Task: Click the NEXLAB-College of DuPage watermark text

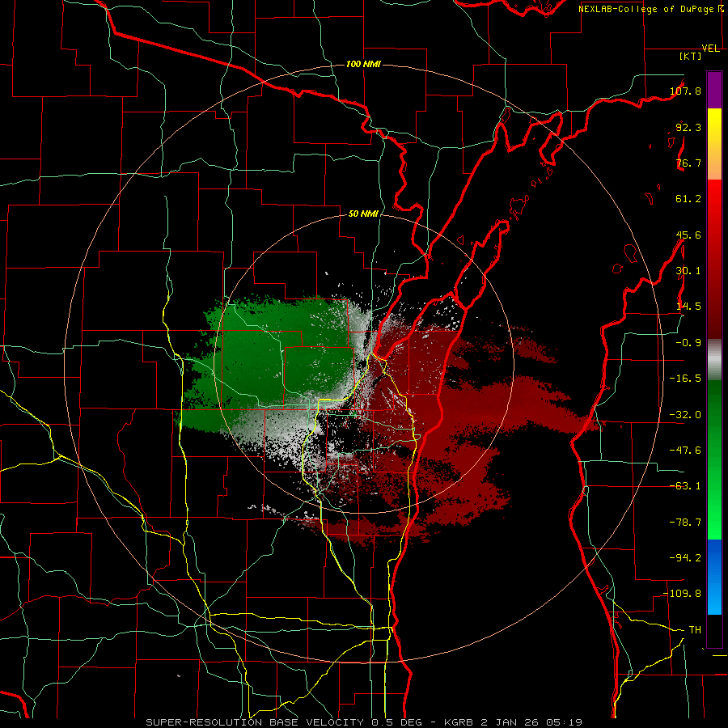Action: tap(646, 9)
